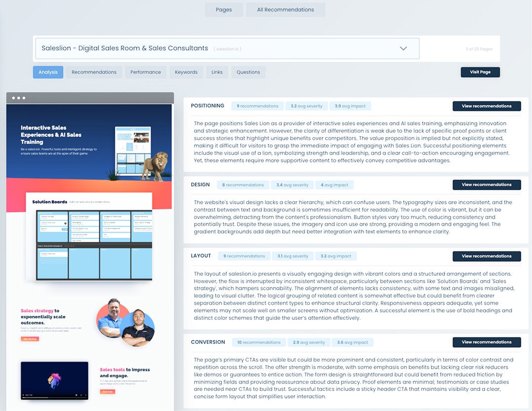Click the lion image in page preview

tap(155, 166)
